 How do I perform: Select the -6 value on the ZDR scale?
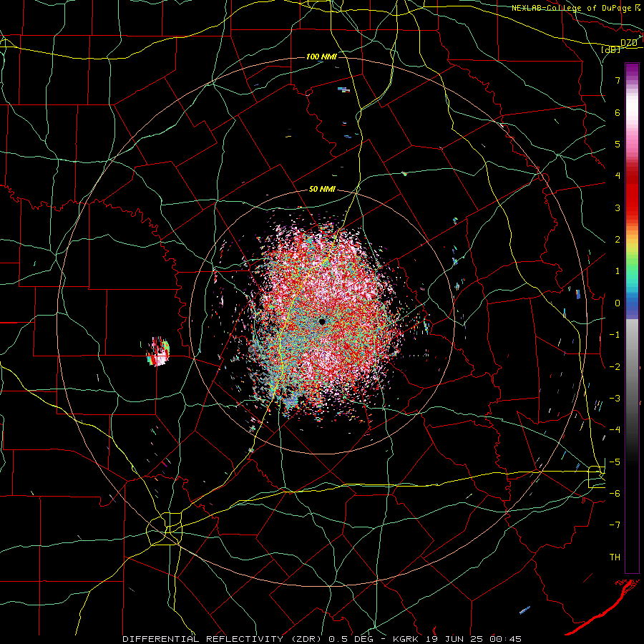pyautogui.click(x=615, y=494)
